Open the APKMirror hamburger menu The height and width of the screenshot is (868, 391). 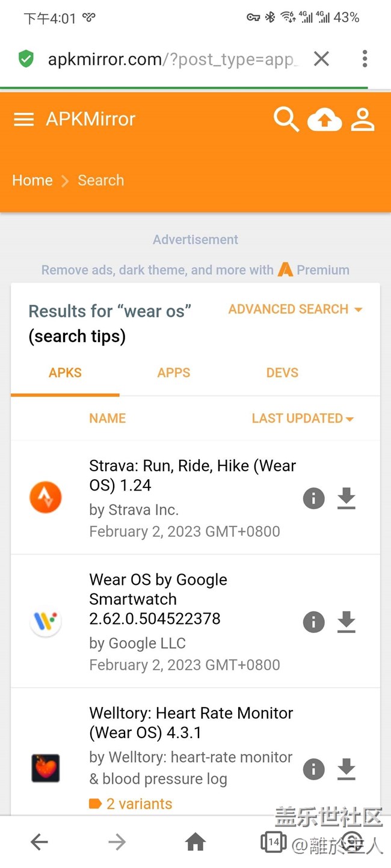tap(23, 120)
